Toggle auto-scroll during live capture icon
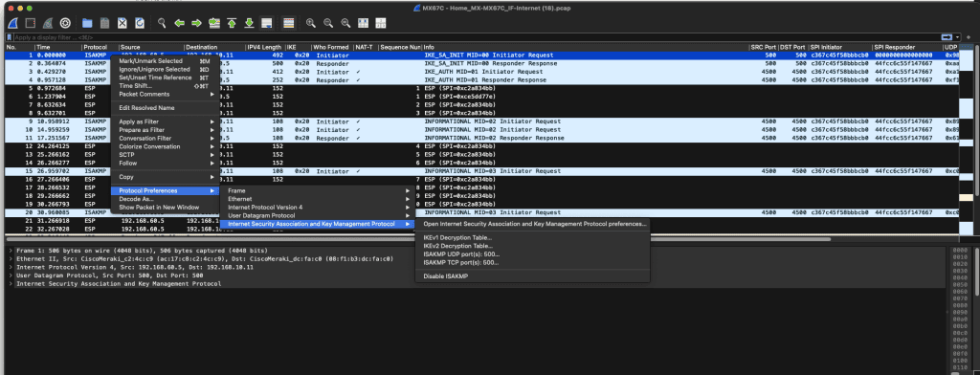The height and width of the screenshot is (375, 980). pyautogui.click(x=267, y=23)
